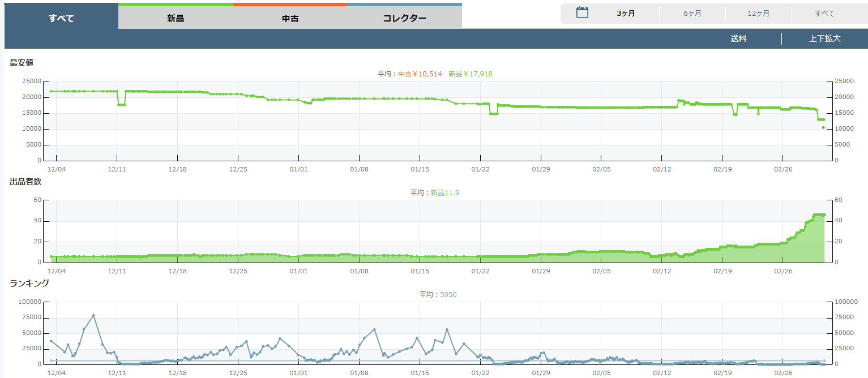Toggle the 上下拡大 chart scaling
868x378 pixels.
tap(824, 38)
